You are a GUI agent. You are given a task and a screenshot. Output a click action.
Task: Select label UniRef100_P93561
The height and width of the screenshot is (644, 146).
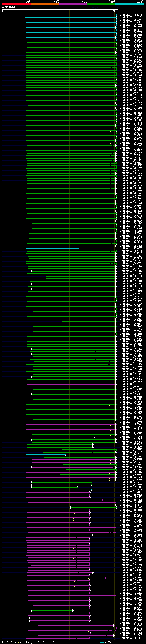(x=131, y=40)
